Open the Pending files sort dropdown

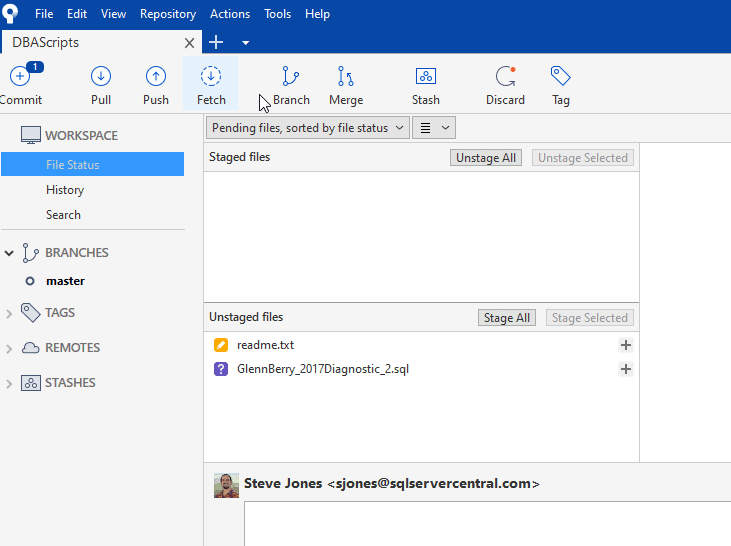tap(308, 128)
